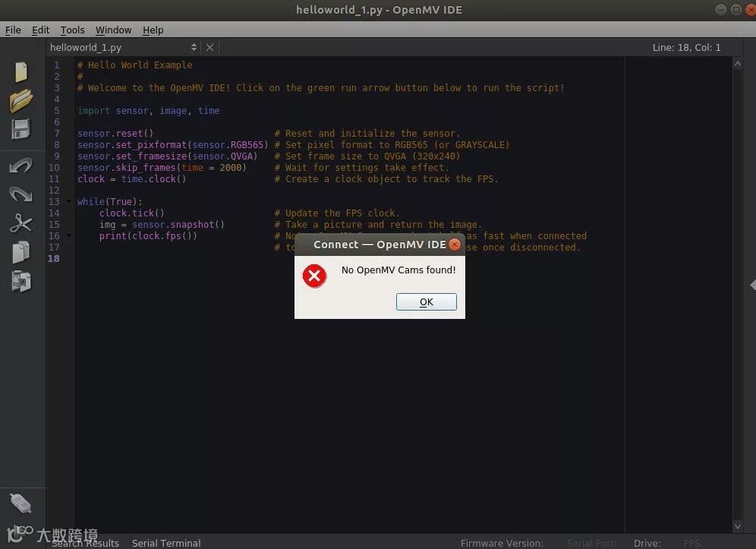Undo the last edit with the undo arrow
The width and height of the screenshot is (756, 549).
point(21,166)
